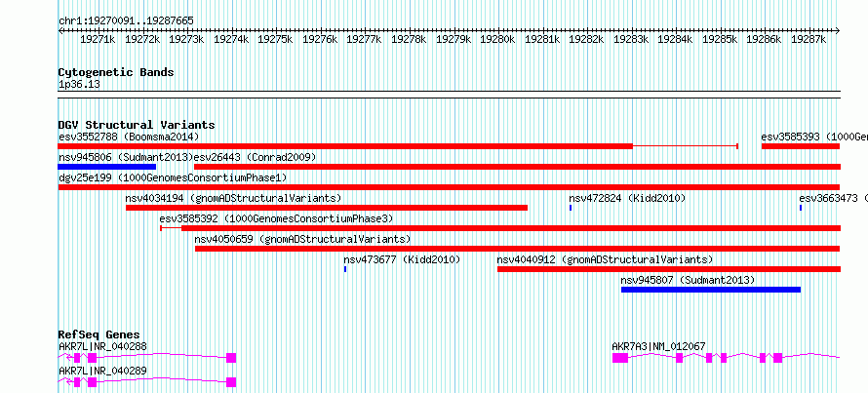This screenshot has height=393, width=868.
Task: Click the 19271k ruler tick label
Action: pyautogui.click(x=98, y=40)
